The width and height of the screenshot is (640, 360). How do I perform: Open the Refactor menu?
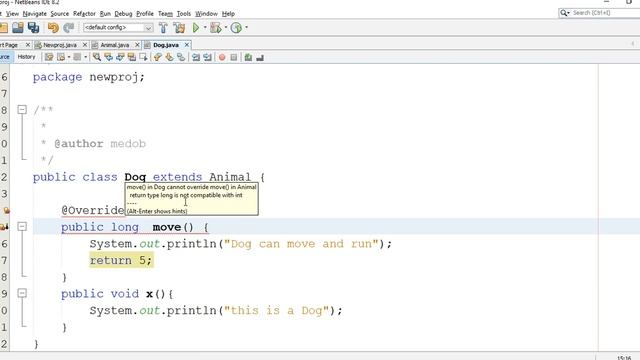tap(84, 13)
